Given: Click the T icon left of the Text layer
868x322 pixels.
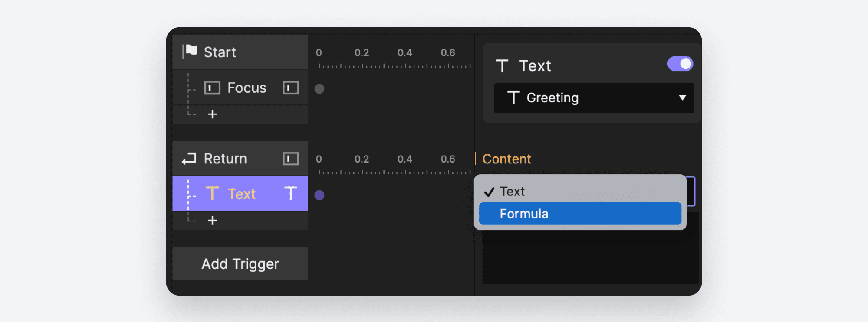Looking at the screenshot, I should click(x=211, y=194).
